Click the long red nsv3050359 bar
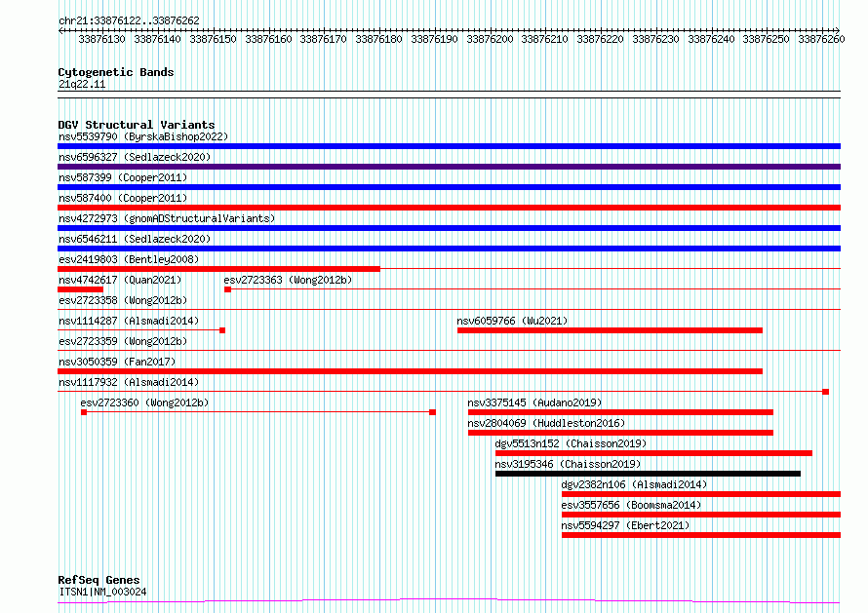The width and height of the screenshot is (868, 613). (410, 371)
